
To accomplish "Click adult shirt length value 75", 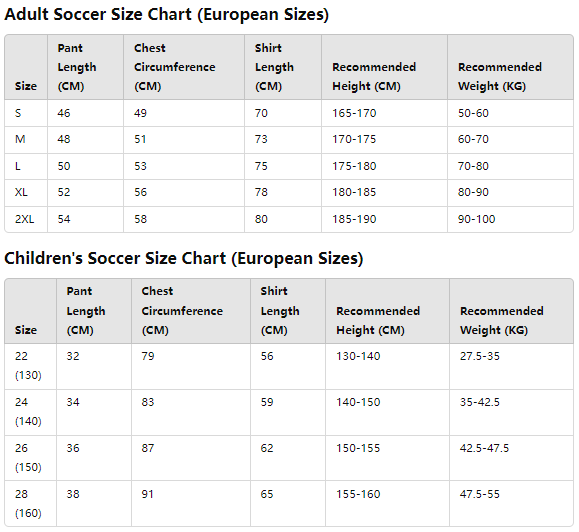I will tap(283, 166).
